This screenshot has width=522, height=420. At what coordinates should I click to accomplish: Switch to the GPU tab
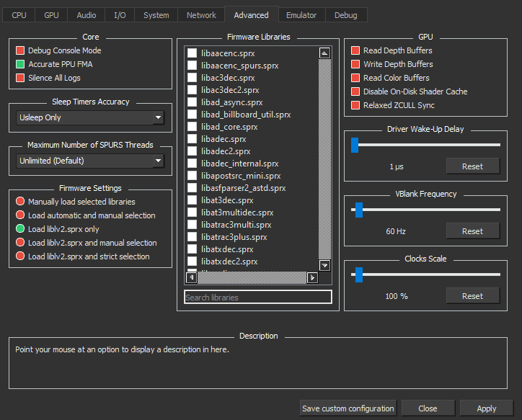(52, 15)
